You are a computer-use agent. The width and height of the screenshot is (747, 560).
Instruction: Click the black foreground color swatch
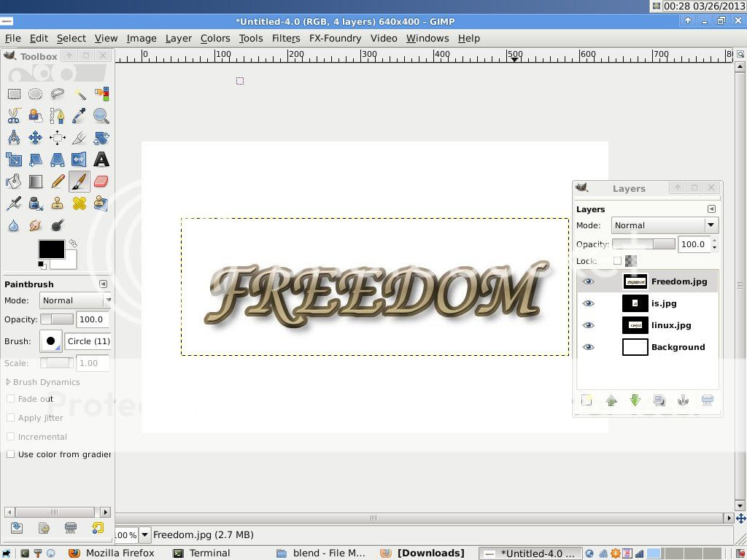click(50, 249)
